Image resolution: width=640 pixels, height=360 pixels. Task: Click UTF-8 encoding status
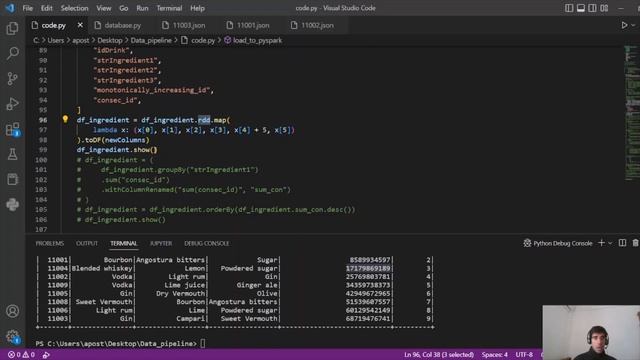[524, 355]
